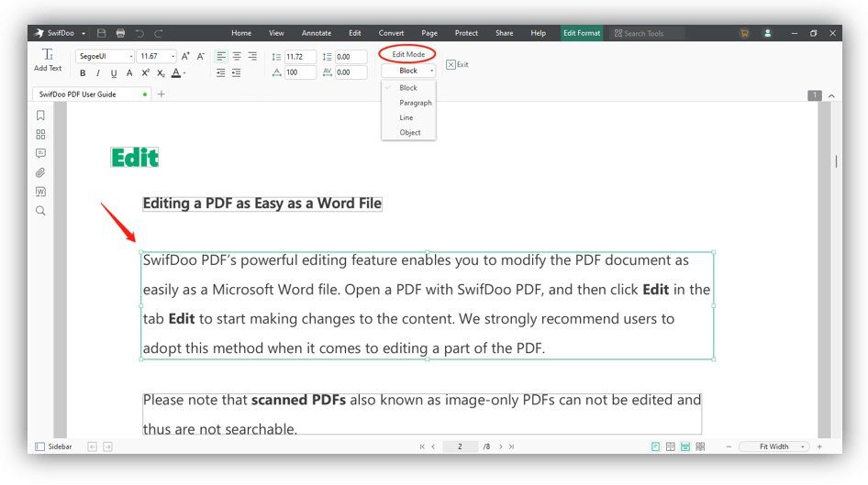The image size is (868, 485).
Task: Open the Protect tab
Action: coord(466,33)
